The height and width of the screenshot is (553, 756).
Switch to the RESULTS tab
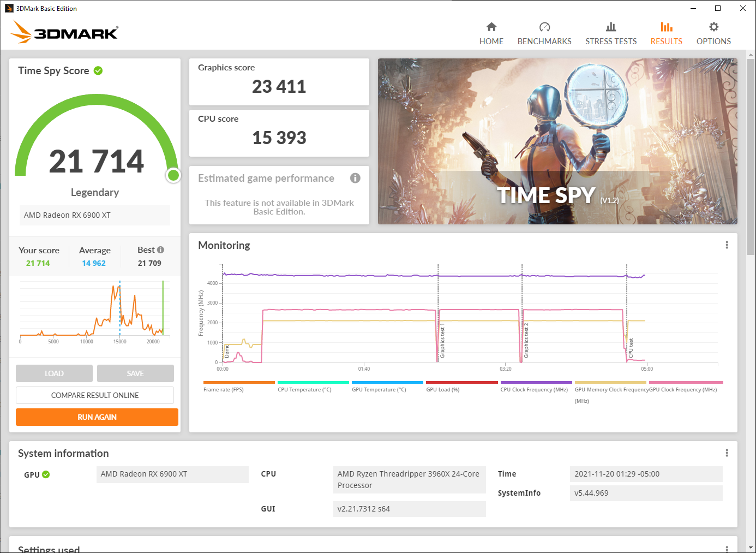(666, 41)
